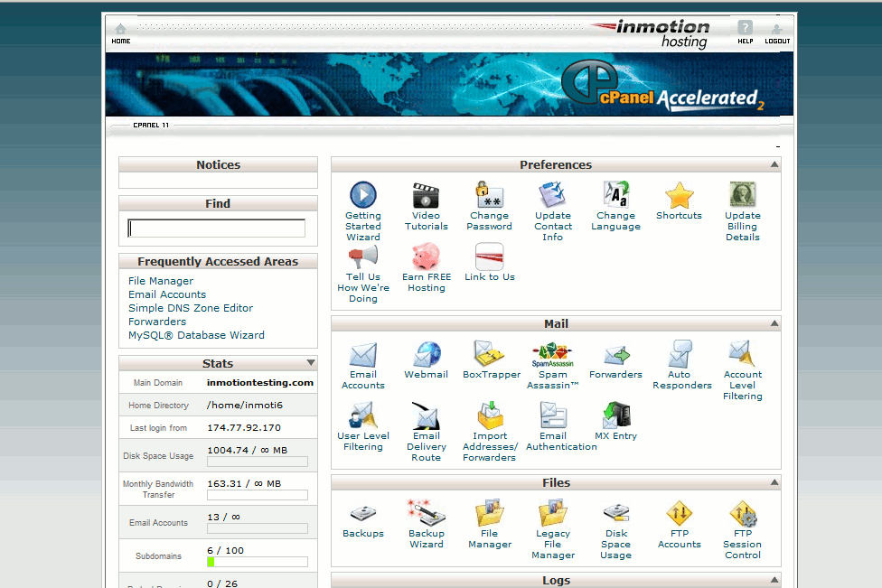Image resolution: width=882 pixels, height=588 pixels.
Task: Open the Email Accounts icon in Mail
Action: 362,355
